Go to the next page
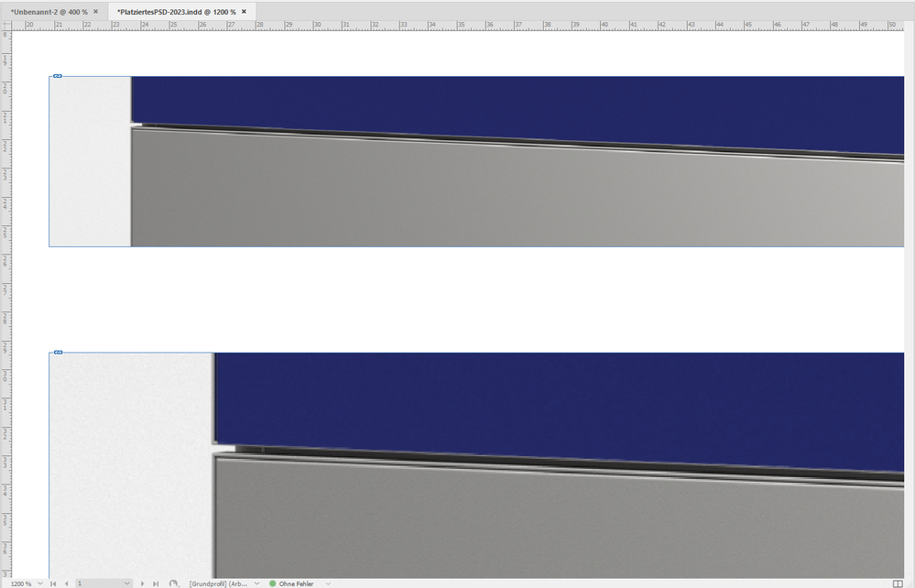915x588 pixels. click(x=143, y=583)
